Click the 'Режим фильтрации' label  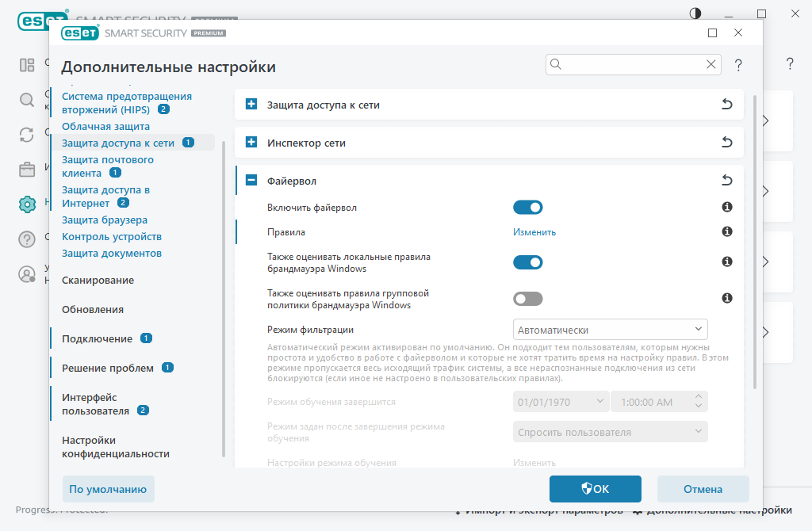pos(310,330)
